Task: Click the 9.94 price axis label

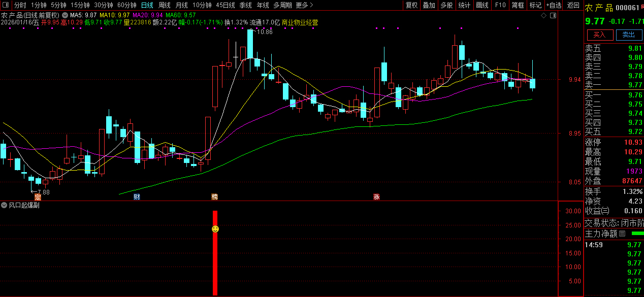Action: tap(575, 80)
